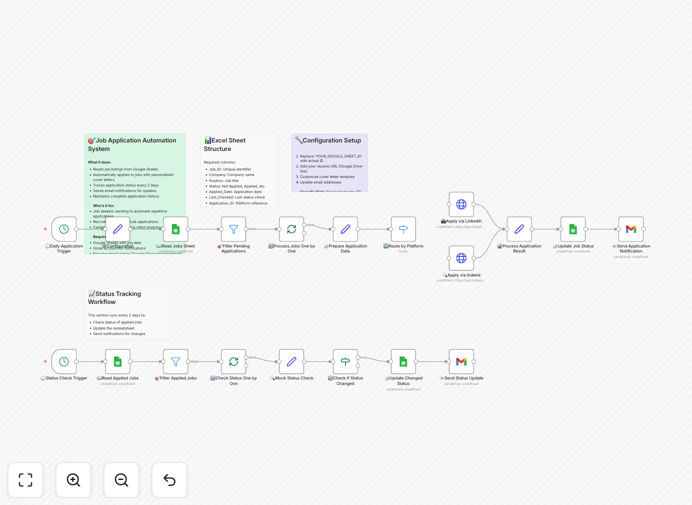Click the 'Send Application Notification' label
Viewport: 692px width, 505px height.
click(x=631, y=249)
